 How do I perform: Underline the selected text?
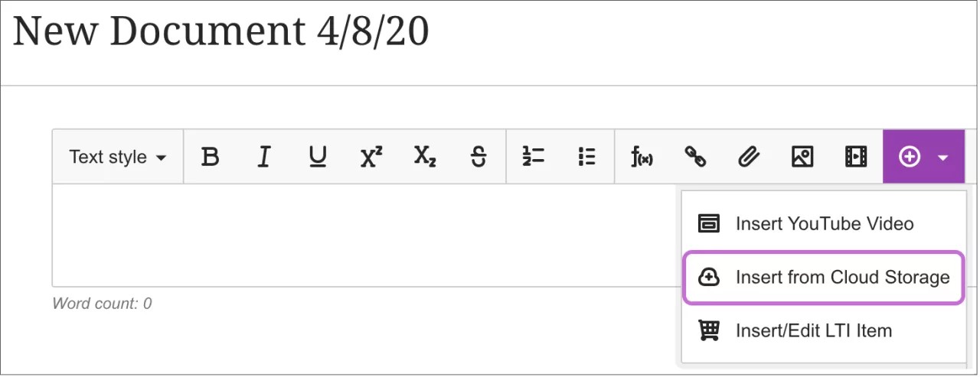tap(317, 157)
